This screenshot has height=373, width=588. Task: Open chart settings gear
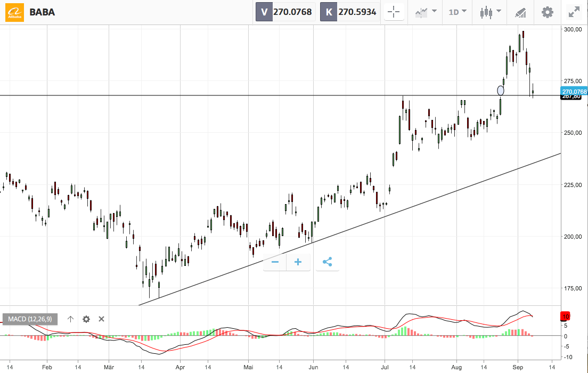(547, 12)
